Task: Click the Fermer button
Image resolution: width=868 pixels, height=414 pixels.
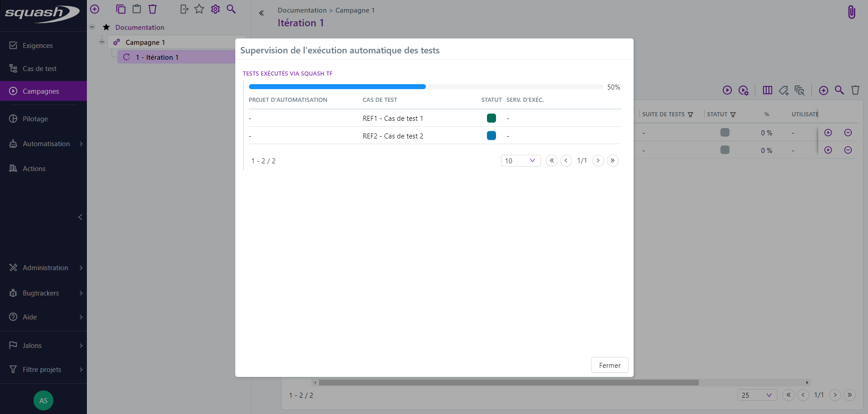Action: [609, 365]
